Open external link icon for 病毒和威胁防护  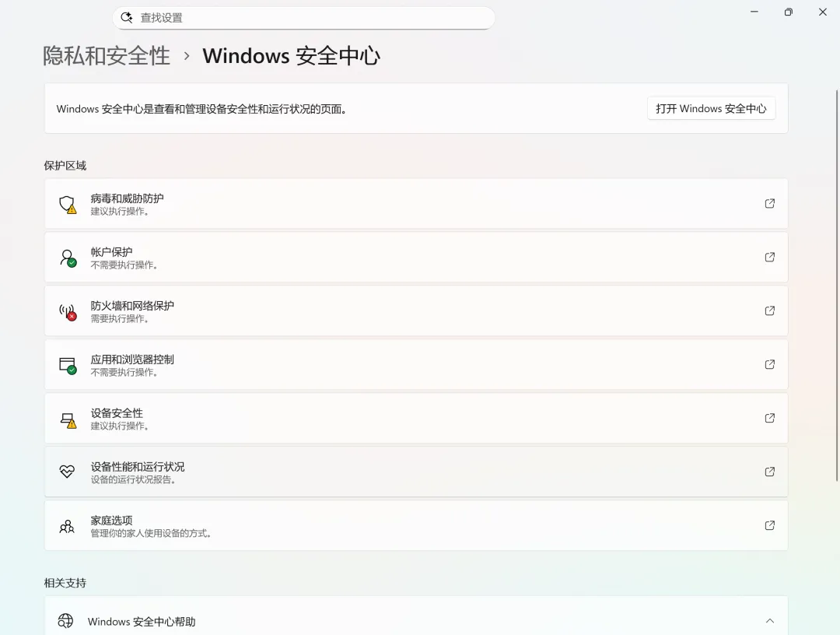(770, 204)
